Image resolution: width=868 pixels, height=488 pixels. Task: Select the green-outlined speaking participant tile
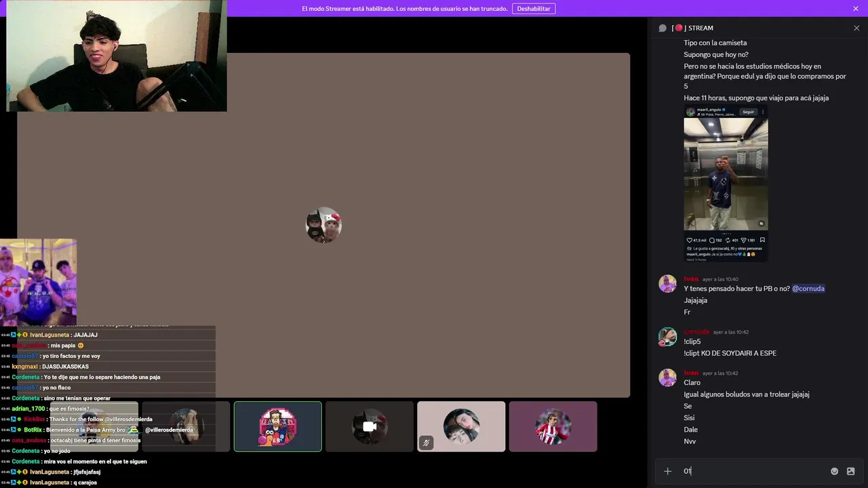coord(278,426)
